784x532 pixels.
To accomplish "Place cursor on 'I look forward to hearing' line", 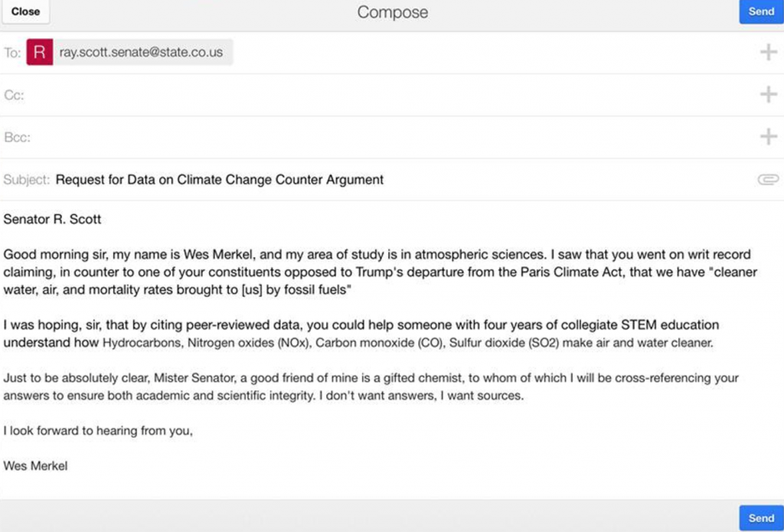I will (98, 430).
